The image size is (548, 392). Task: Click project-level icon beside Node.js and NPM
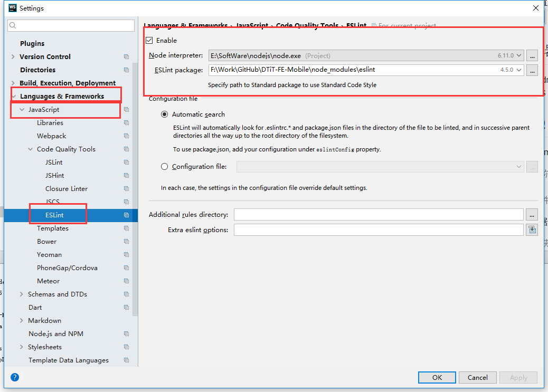pos(126,334)
